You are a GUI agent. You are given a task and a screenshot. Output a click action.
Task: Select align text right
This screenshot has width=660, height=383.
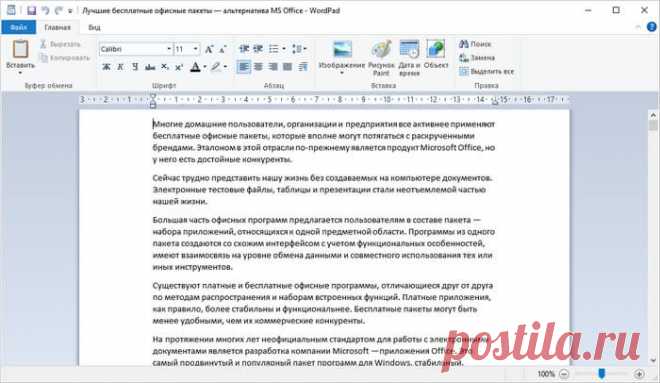(x=273, y=67)
